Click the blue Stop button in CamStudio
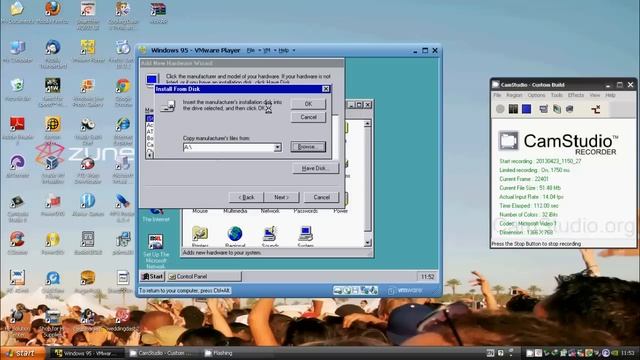Image resolution: width=640 pixels, height=360 pixels. (527, 109)
